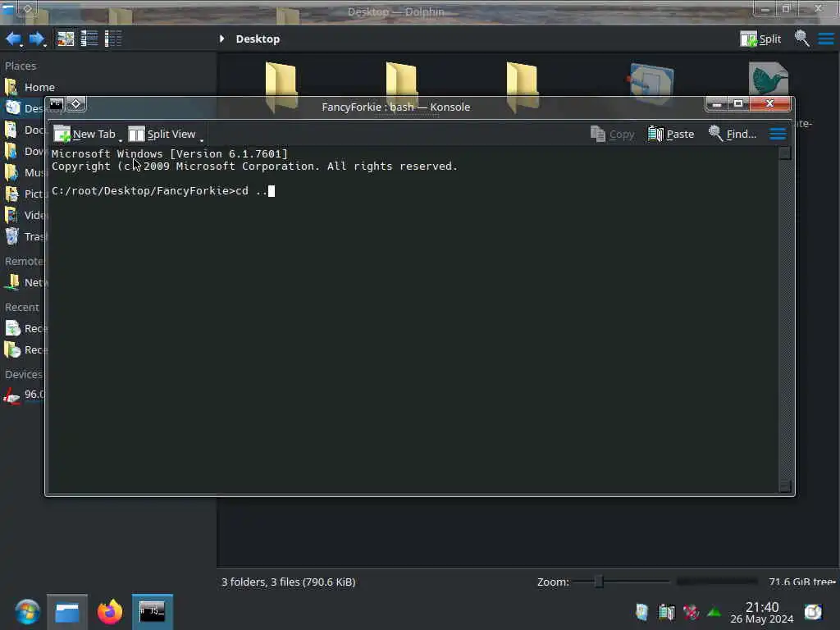This screenshot has height=630, width=840.
Task: Switch Dolphin to Icons view mode
Action: [66, 39]
